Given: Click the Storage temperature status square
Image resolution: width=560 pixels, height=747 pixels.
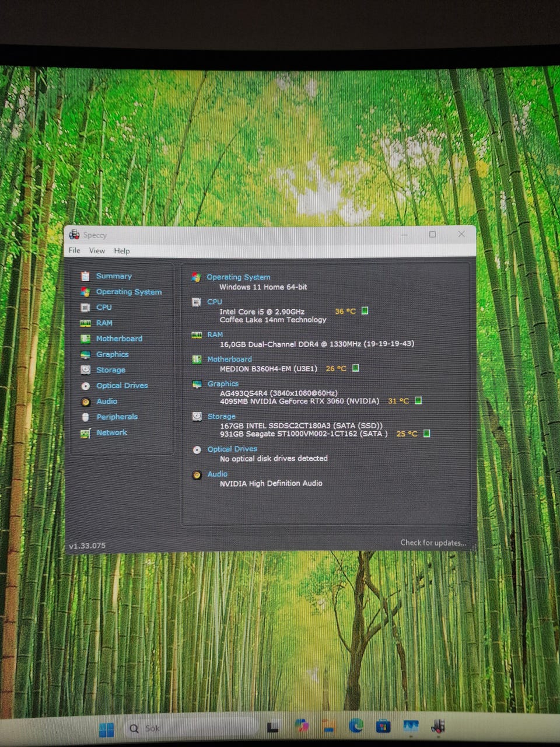Looking at the screenshot, I should tap(426, 433).
